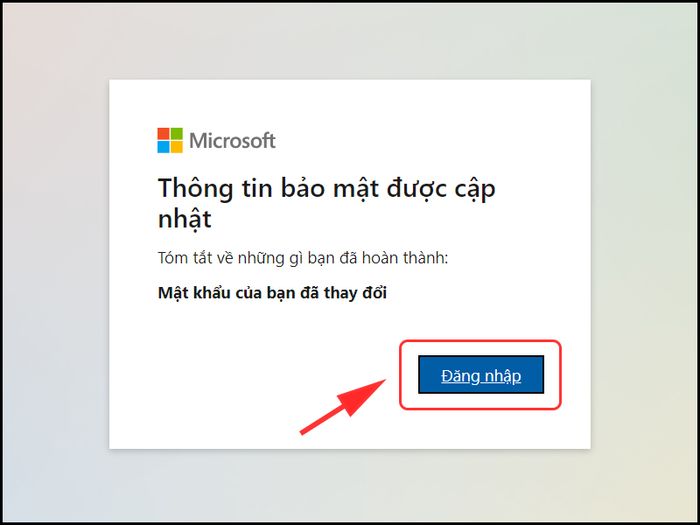Click the Microsoft wordmark text

point(232,141)
